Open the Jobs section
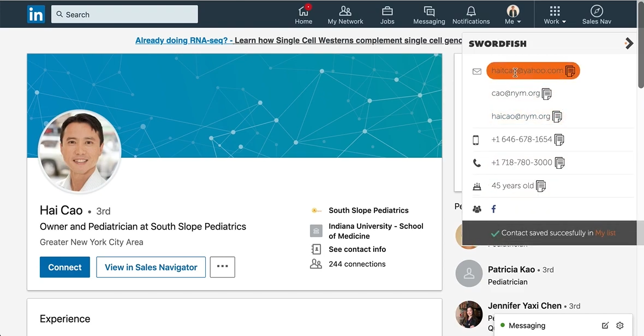Image resolution: width=644 pixels, height=336 pixels. pos(387,15)
